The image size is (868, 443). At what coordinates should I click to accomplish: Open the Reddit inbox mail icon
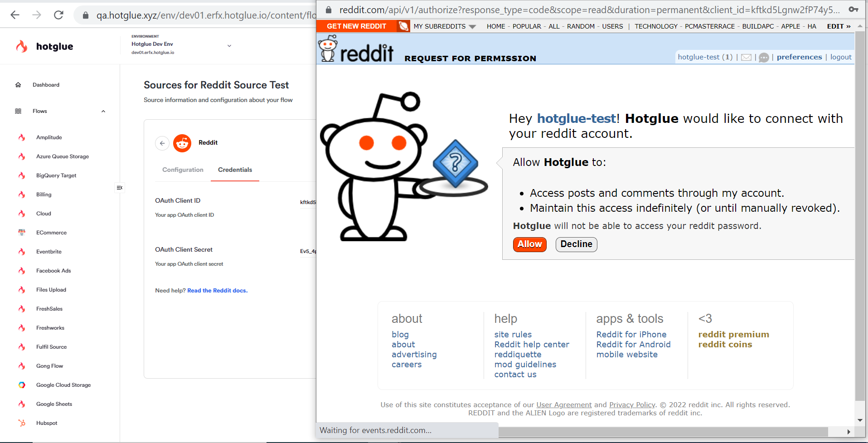coord(746,58)
